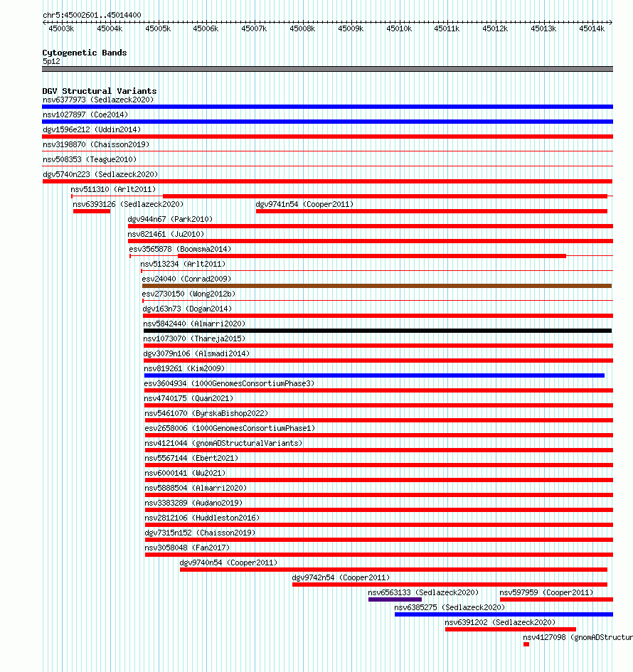Open esv3565878 (Boomsma2014) label
The height and width of the screenshot is (672, 633).
pyautogui.click(x=180, y=250)
